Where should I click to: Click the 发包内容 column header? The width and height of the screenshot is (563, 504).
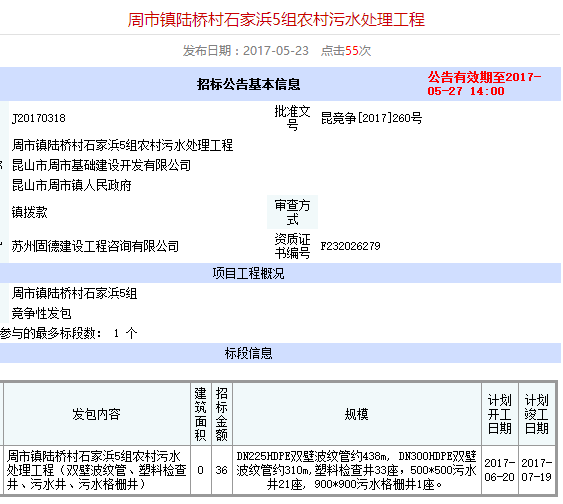coord(97,414)
